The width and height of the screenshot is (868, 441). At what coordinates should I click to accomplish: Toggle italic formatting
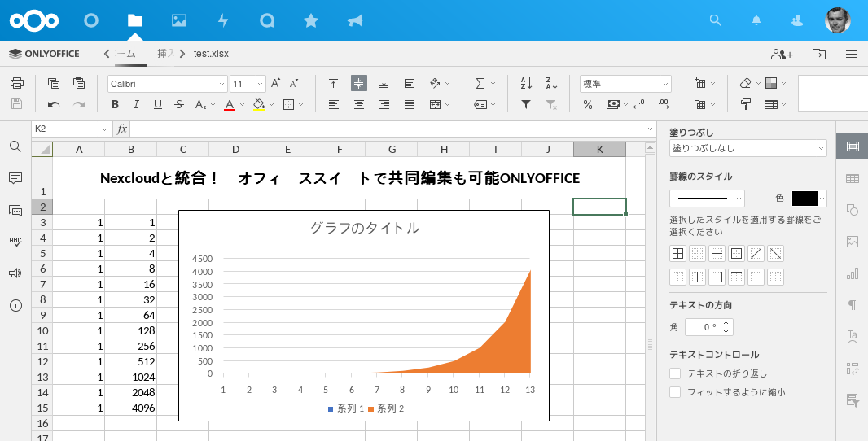(136, 104)
